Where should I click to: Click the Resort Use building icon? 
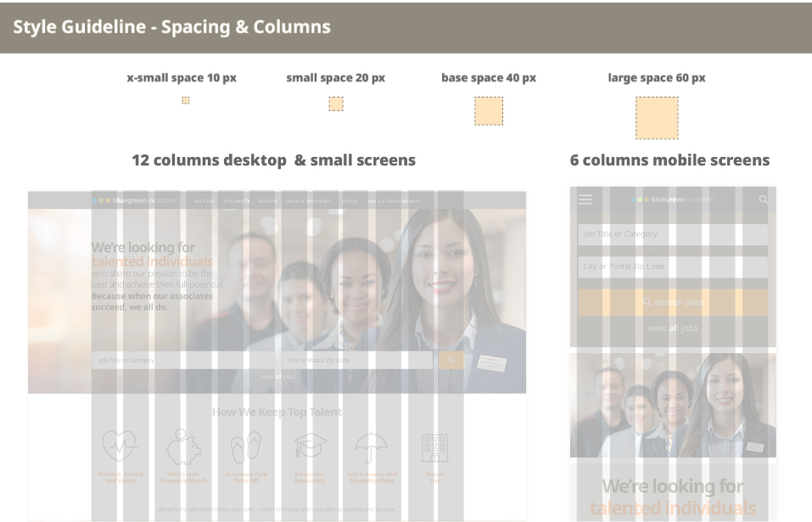pos(434,445)
